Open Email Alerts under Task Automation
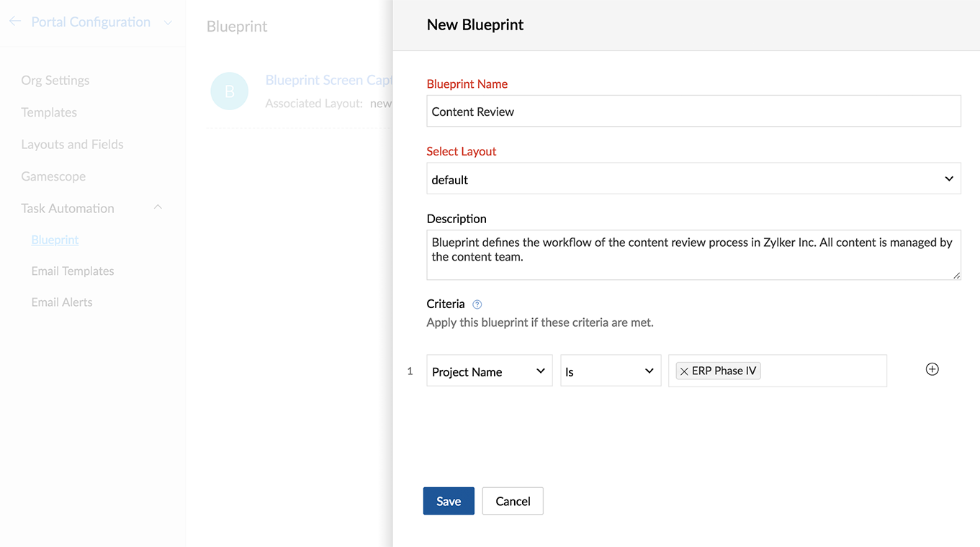Image resolution: width=980 pixels, height=547 pixels. pyautogui.click(x=62, y=302)
